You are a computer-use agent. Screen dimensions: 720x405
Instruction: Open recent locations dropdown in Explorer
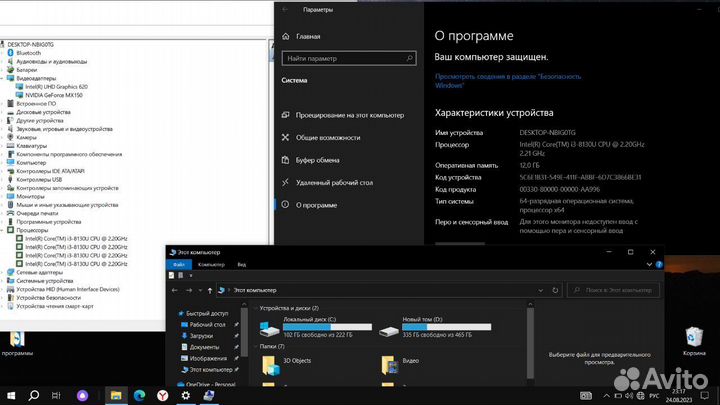pyautogui.click(x=200, y=290)
